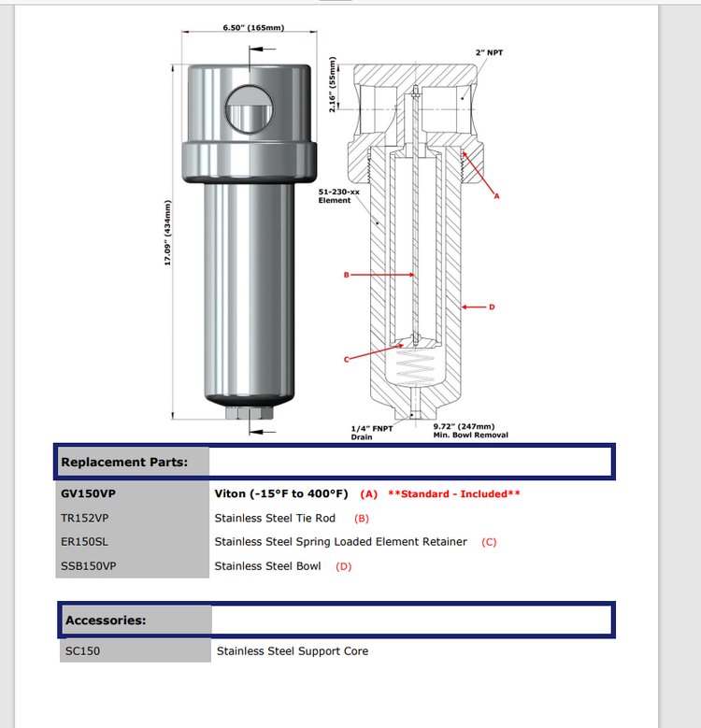Click the 3D filter housing render image
This screenshot has height=728, width=701.
250,243
